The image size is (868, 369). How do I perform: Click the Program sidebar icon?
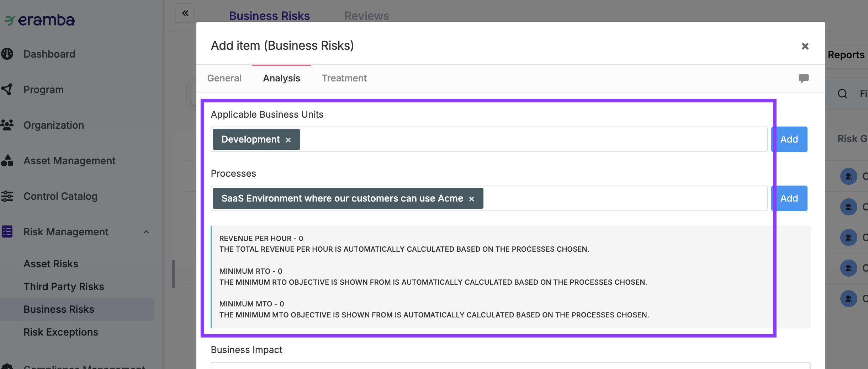point(7,90)
